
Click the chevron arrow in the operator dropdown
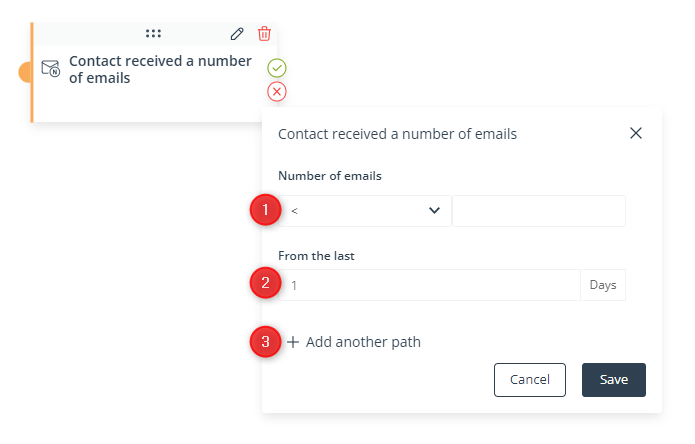click(434, 210)
